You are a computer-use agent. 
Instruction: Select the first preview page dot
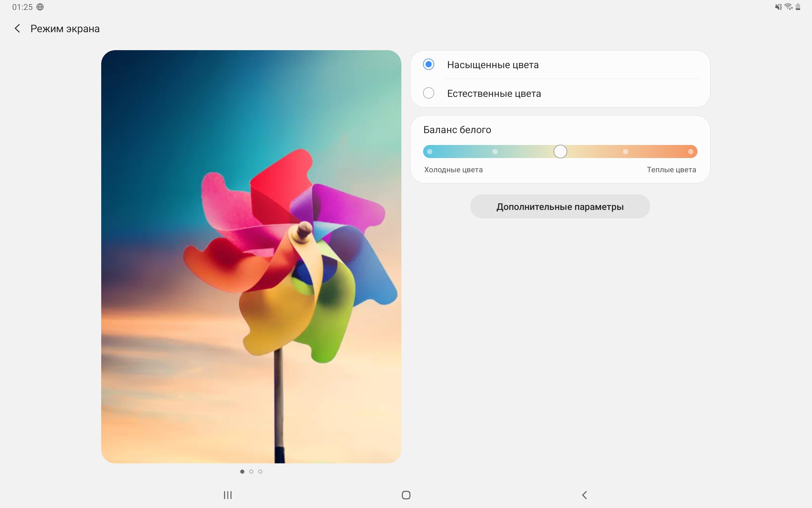tap(242, 472)
